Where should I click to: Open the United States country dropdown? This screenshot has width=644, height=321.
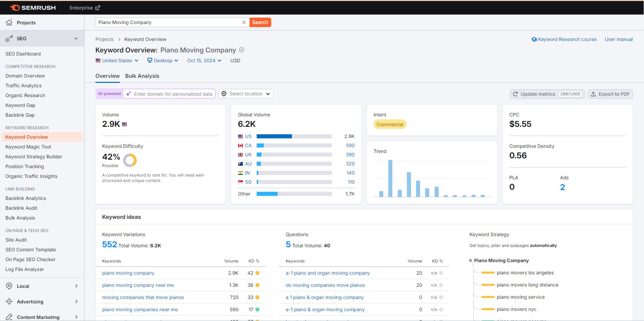tap(117, 61)
